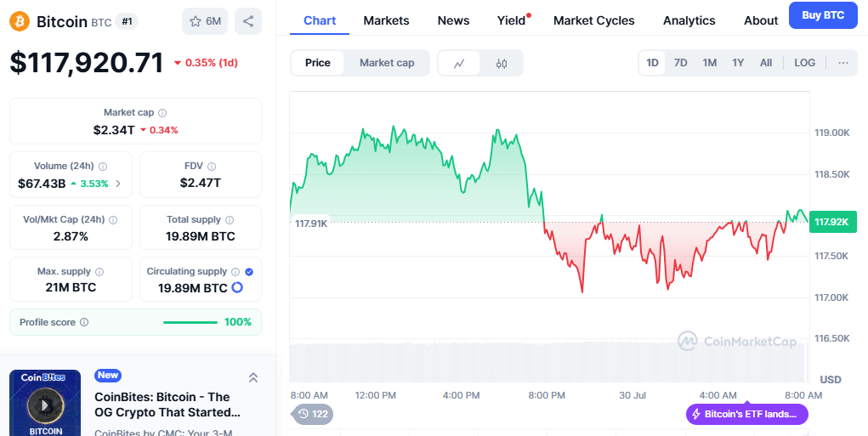Show Profile score info icon

click(84, 322)
